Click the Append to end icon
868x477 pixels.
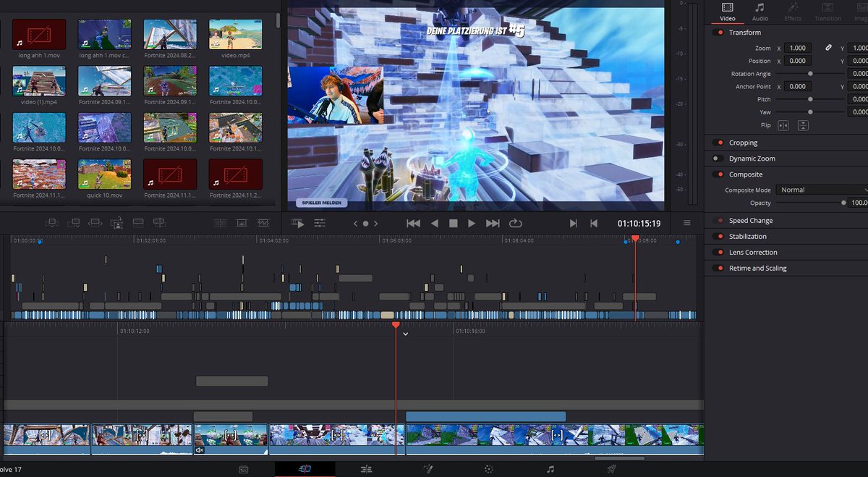tap(74, 223)
